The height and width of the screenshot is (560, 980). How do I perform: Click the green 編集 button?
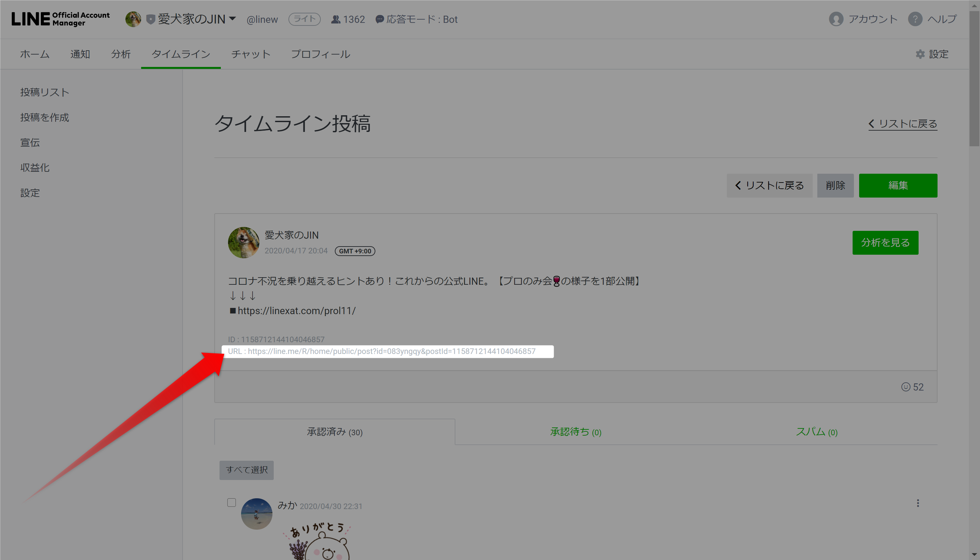[x=898, y=185]
